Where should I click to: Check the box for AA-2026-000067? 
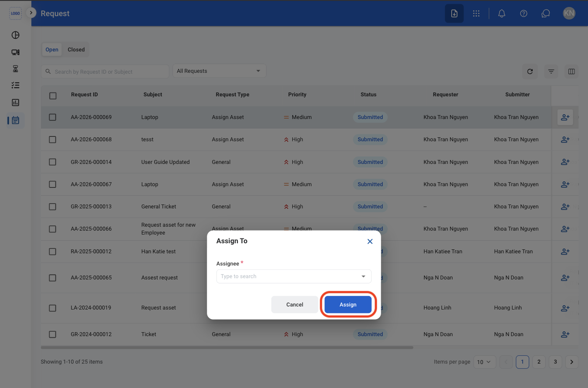[x=53, y=184]
